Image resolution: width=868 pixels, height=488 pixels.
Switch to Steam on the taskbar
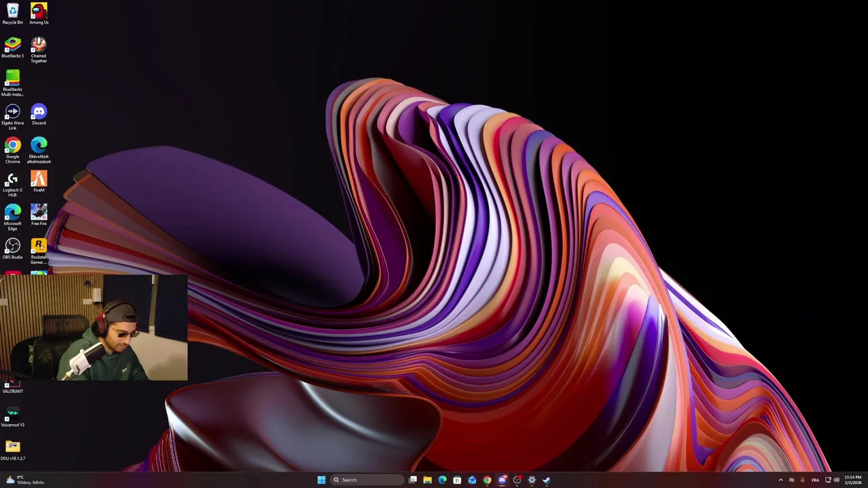pos(547,480)
